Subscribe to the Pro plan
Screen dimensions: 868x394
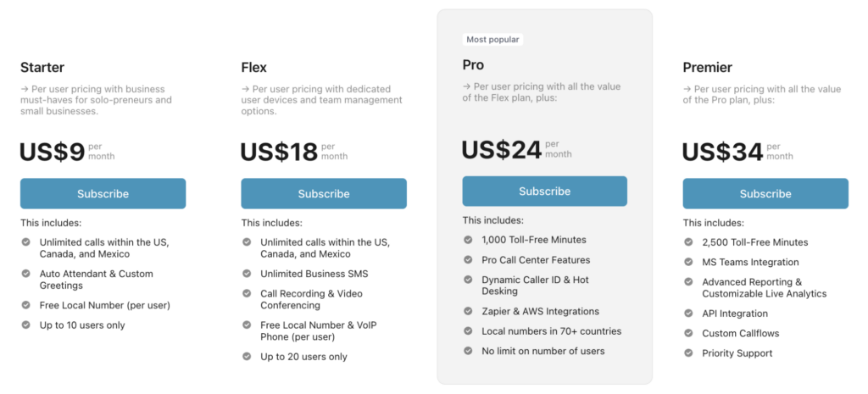coord(544,191)
